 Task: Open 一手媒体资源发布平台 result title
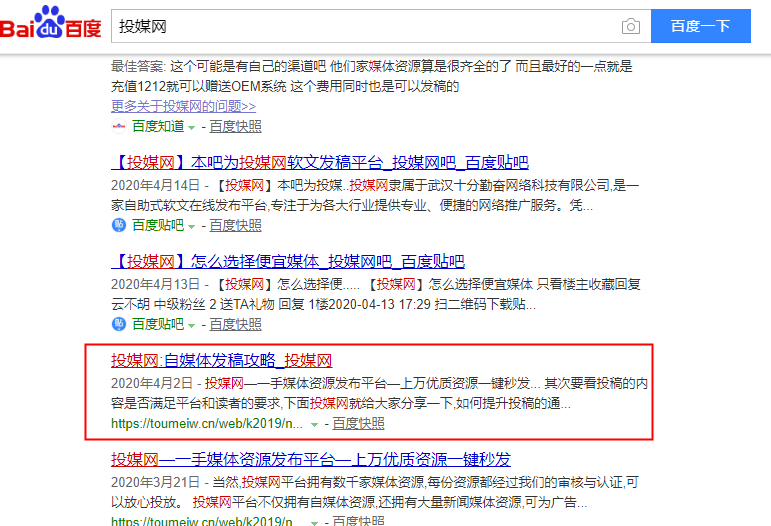(311, 459)
